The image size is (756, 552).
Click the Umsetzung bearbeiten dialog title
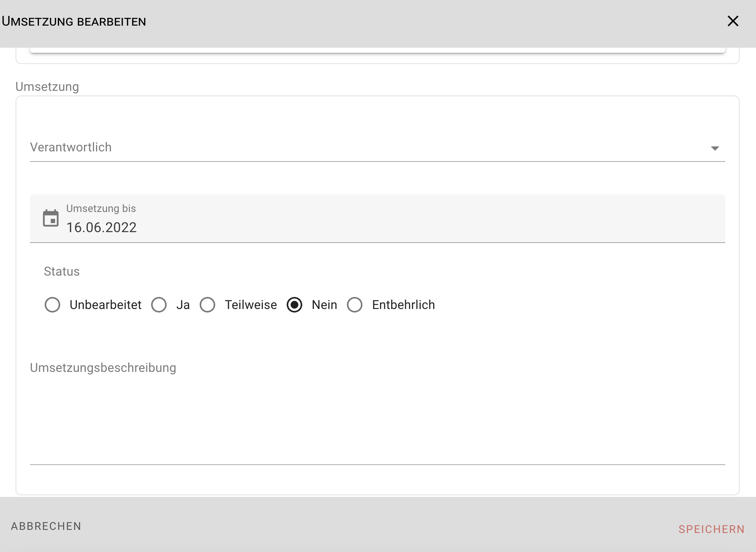[74, 21]
